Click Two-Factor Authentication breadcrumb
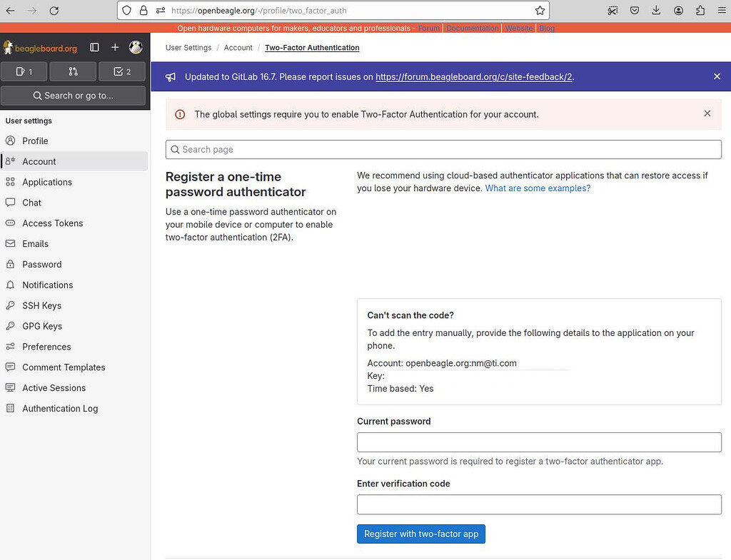This screenshot has width=731, height=560. (x=312, y=48)
